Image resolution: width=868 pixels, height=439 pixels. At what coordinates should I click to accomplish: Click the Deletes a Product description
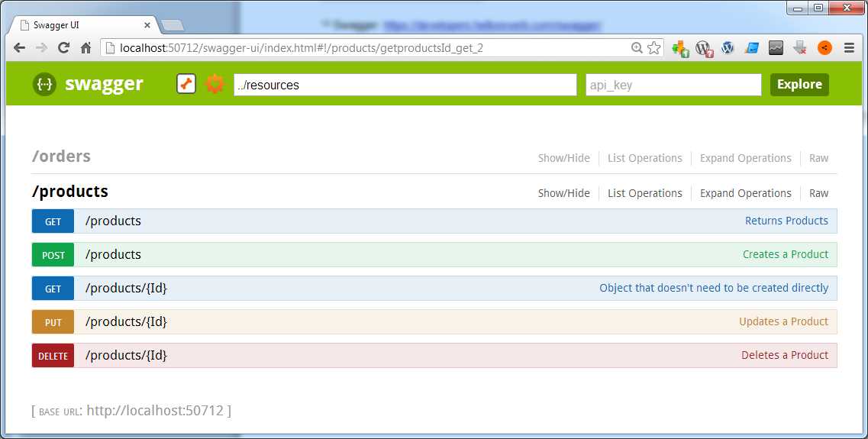point(785,356)
